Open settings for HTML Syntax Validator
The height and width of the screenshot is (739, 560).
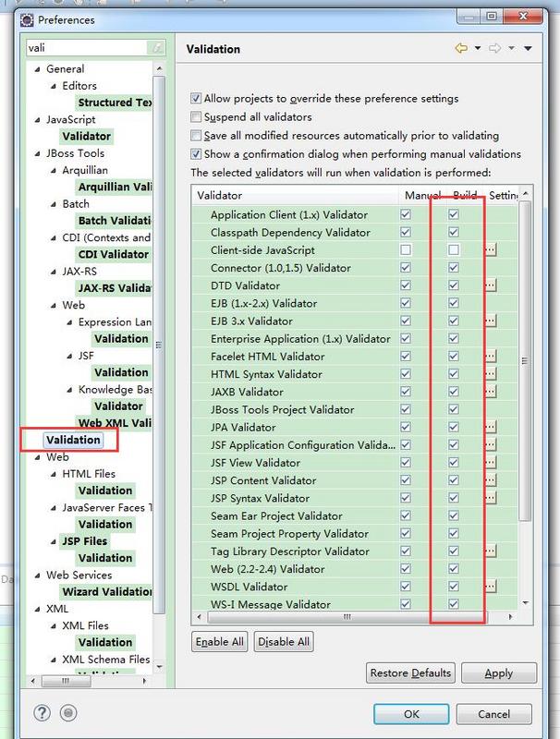coord(491,374)
